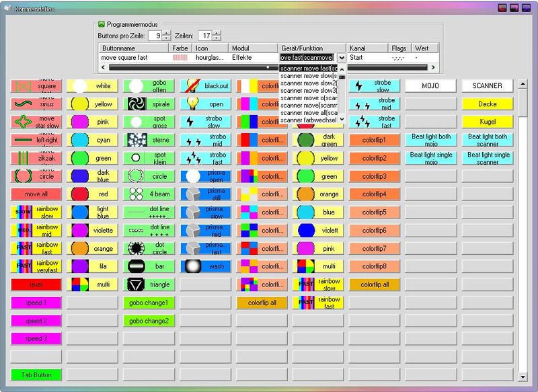Toggle the Programmiermodus checkbox
The width and height of the screenshot is (538, 392).
point(102,22)
